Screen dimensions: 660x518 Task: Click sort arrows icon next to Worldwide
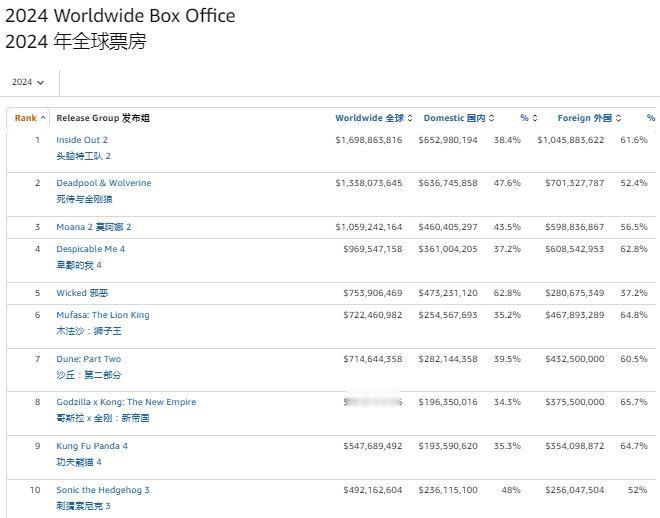tap(410, 118)
